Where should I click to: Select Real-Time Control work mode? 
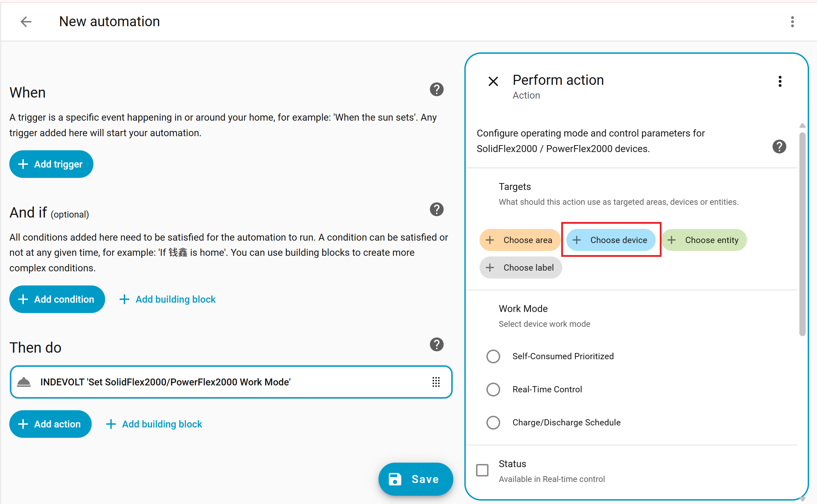coord(493,390)
